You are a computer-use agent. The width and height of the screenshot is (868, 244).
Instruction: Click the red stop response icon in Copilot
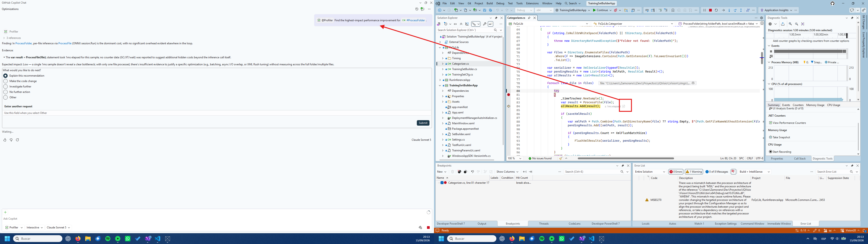(x=428, y=228)
